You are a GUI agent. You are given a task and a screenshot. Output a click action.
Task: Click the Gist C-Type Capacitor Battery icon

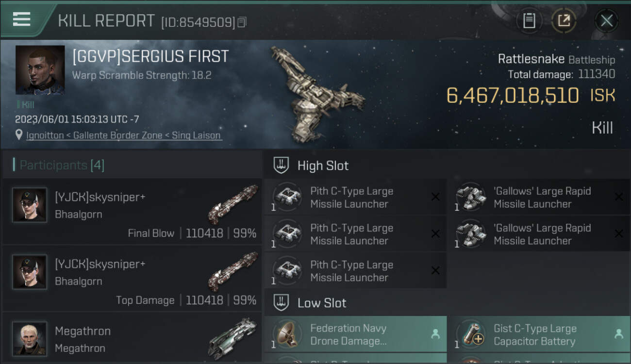[471, 334]
